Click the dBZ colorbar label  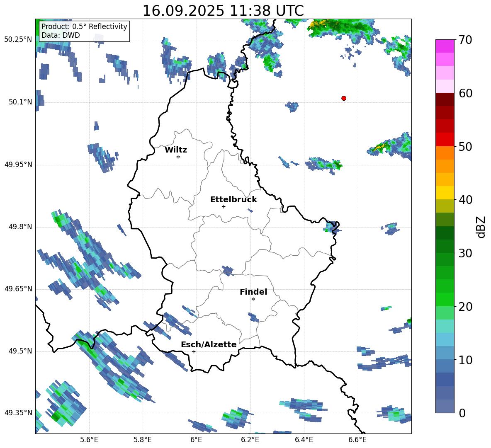click(x=481, y=227)
